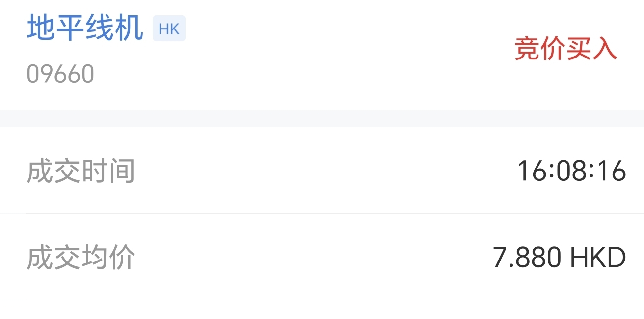Select the 成交时间 field label
Image resolution: width=644 pixels, height=319 pixels.
click(x=80, y=171)
